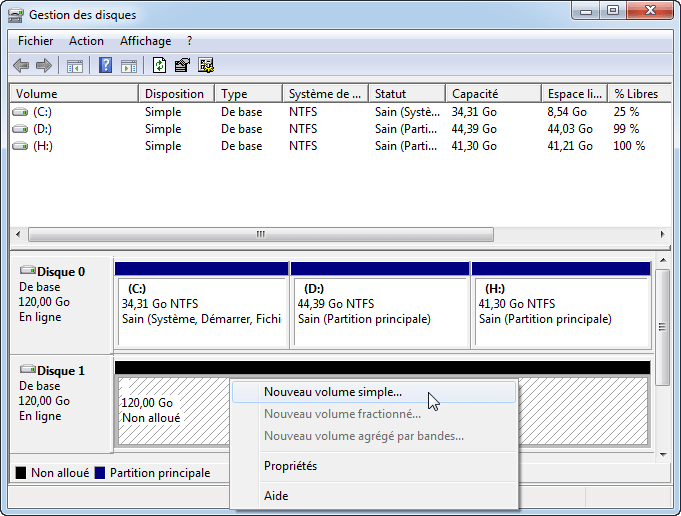Click free space value 44,03 Go
The image size is (681, 516).
[570, 129]
